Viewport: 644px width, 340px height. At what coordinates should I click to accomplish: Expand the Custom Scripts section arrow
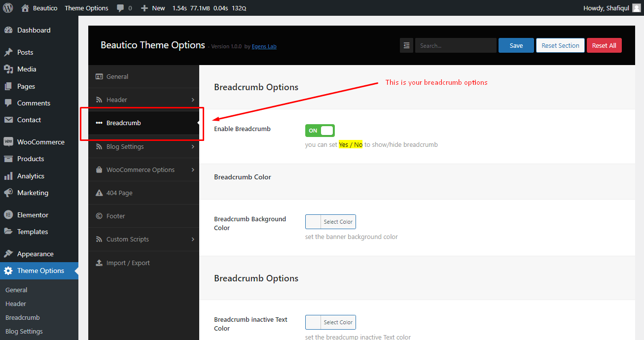click(x=193, y=239)
